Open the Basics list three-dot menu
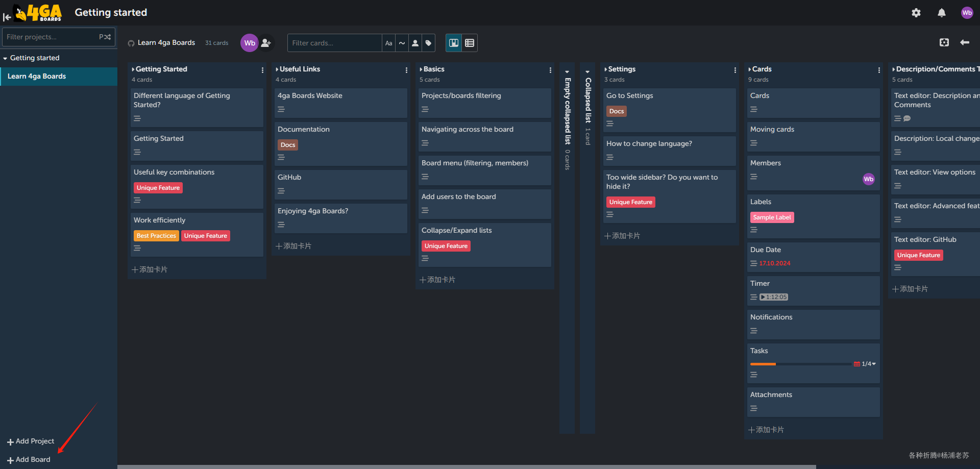This screenshot has height=469, width=980. [x=550, y=70]
